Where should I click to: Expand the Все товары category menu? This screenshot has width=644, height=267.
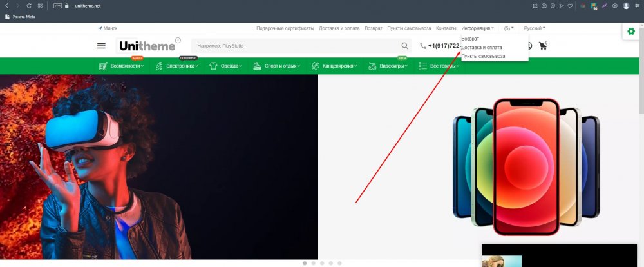coord(439,66)
